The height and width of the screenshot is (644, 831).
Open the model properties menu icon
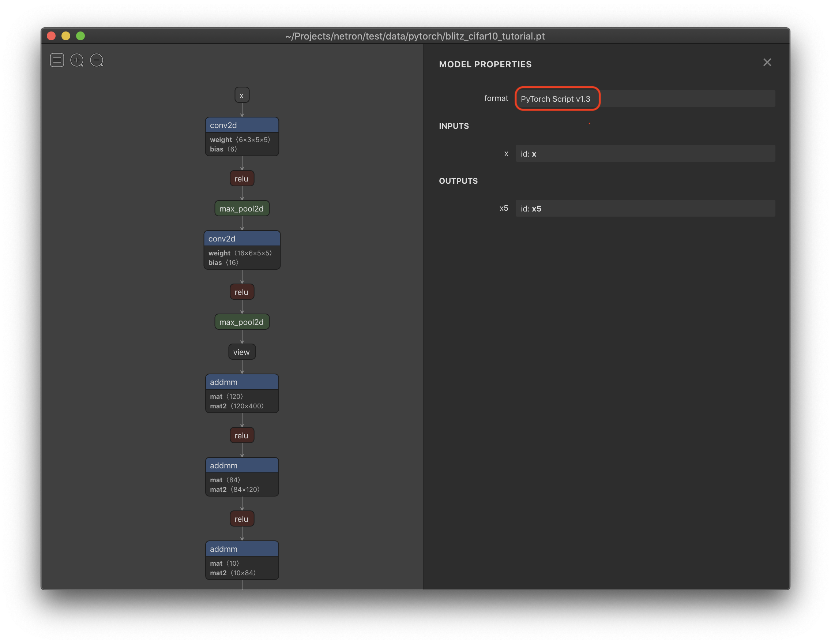(x=57, y=60)
